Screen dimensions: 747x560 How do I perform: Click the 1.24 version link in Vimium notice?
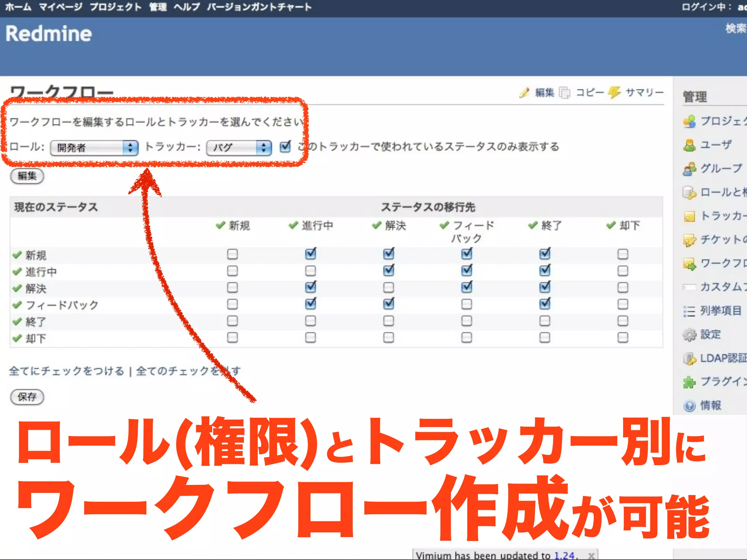pos(564,556)
